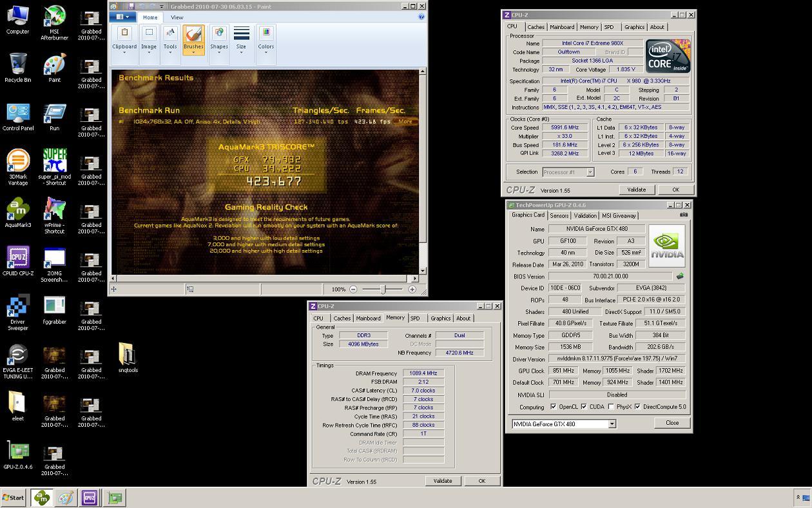Switch to the Sensors tab in GPU-Z

pyautogui.click(x=559, y=215)
